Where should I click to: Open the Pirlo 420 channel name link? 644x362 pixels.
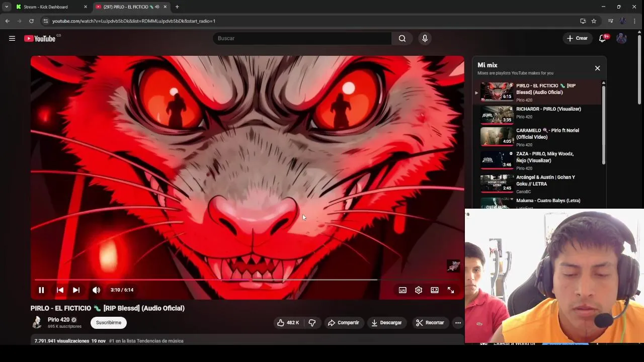[58, 320]
